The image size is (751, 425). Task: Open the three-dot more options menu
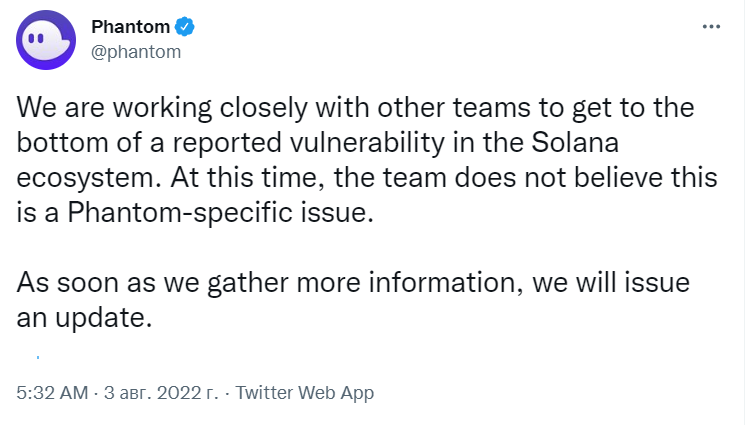[x=711, y=27]
